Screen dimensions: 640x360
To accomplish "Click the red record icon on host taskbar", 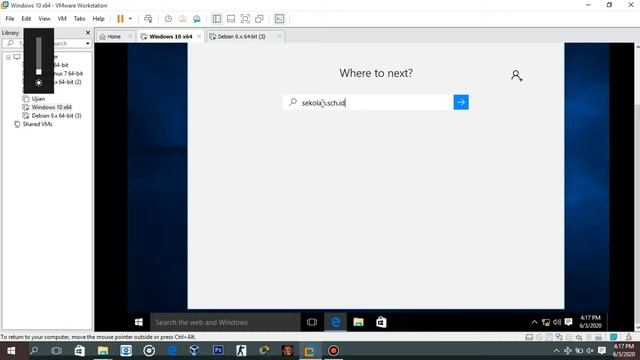I will coord(333,351).
